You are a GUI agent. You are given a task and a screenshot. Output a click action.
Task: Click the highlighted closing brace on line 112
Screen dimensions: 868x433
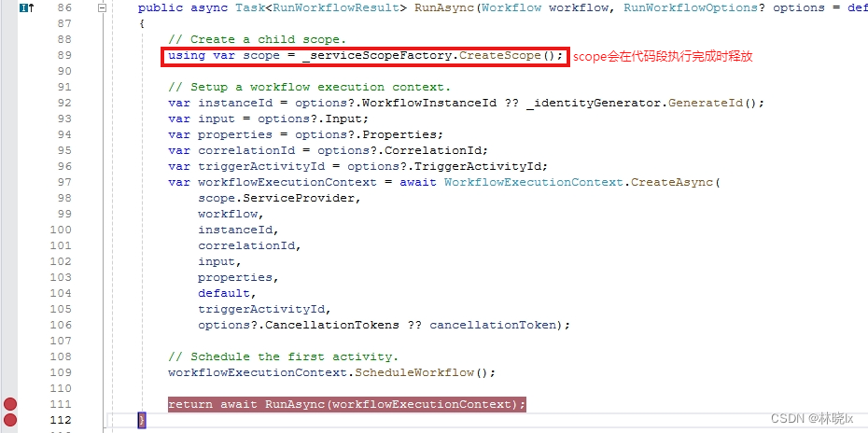(142, 421)
